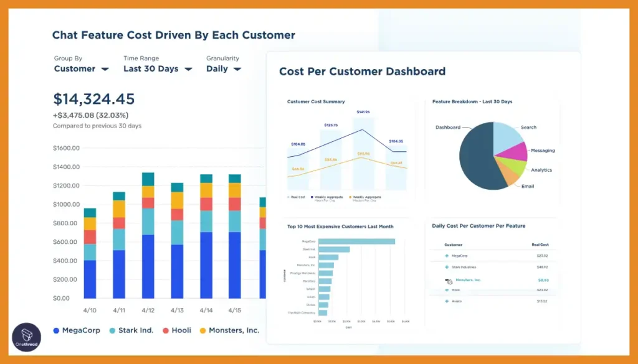Click the $23.02 cost value for MegaCorp
Screen dimensions: 638x364
[542, 256]
